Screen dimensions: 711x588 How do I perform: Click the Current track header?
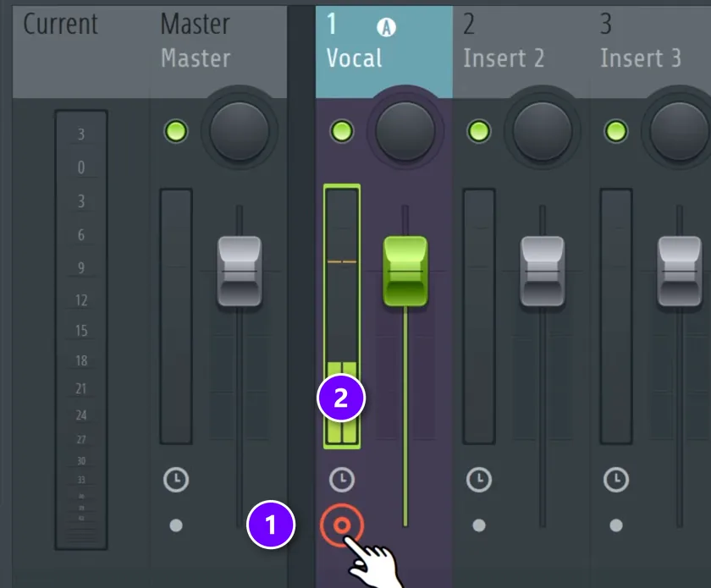(x=81, y=52)
